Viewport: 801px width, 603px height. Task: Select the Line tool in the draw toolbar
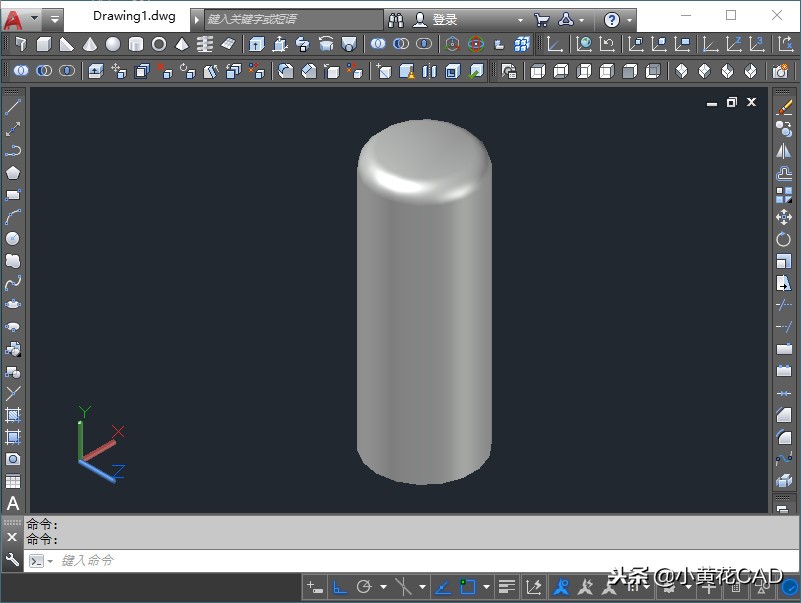coord(13,107)
